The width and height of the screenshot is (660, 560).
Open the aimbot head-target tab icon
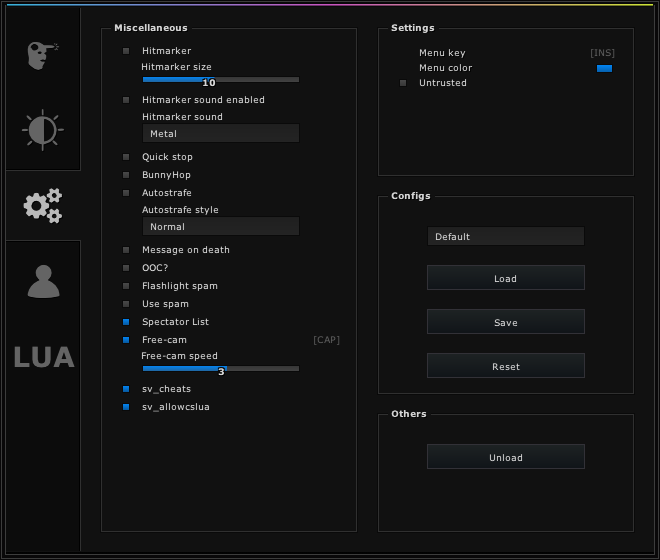point(43,56)
